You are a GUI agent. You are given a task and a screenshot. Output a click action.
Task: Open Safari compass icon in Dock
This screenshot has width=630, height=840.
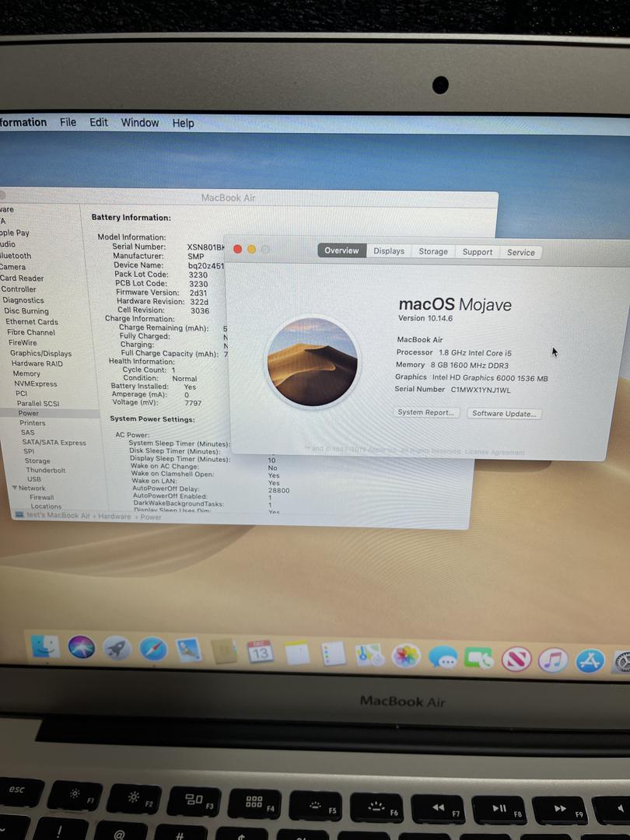click(153, 649)
